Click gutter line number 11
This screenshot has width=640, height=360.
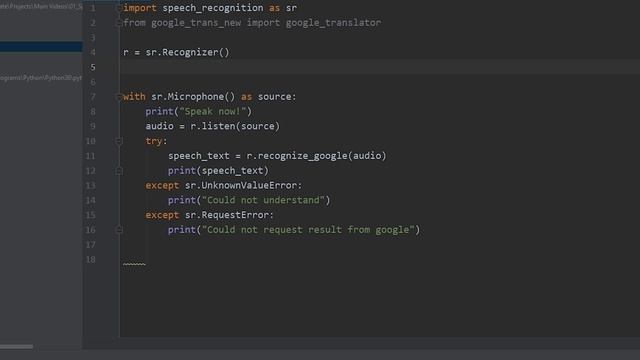tap(91, 156)
